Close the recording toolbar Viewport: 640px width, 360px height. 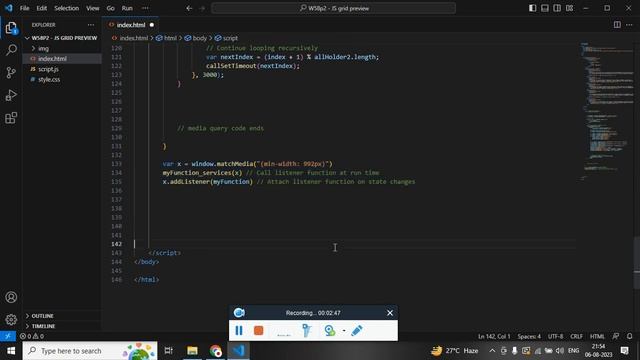point(390,313)
